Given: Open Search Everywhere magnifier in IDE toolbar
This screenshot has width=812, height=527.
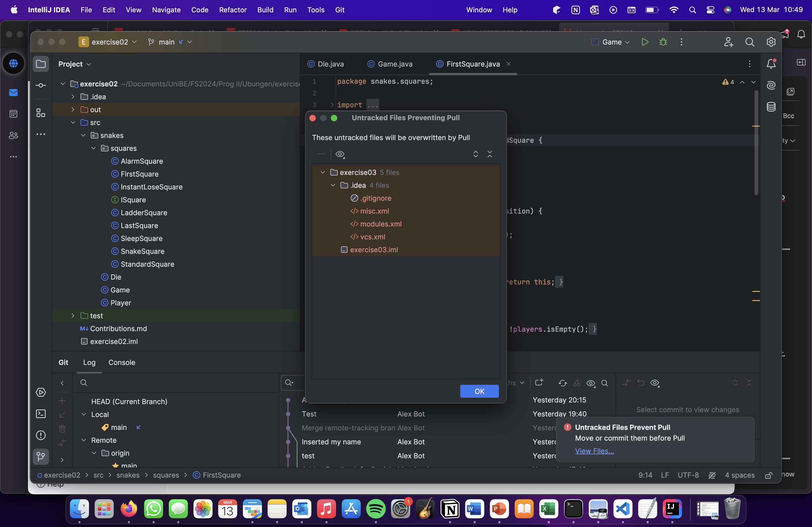Looking at the screenshot, I should [x=749, y=42].
